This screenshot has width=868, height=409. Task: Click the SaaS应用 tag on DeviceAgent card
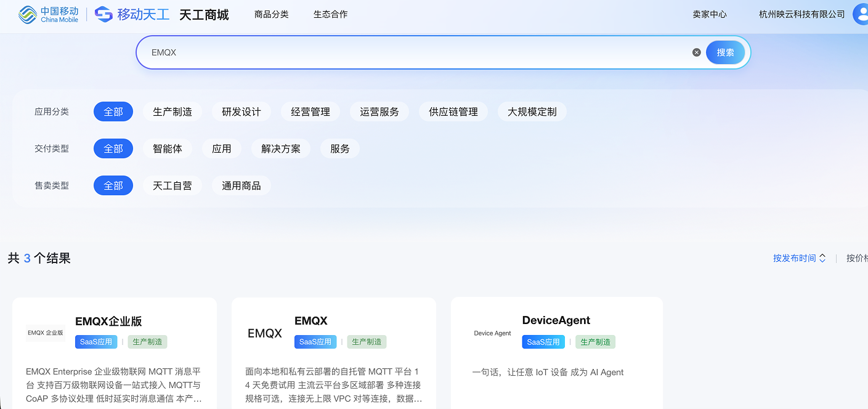(543, 342)
